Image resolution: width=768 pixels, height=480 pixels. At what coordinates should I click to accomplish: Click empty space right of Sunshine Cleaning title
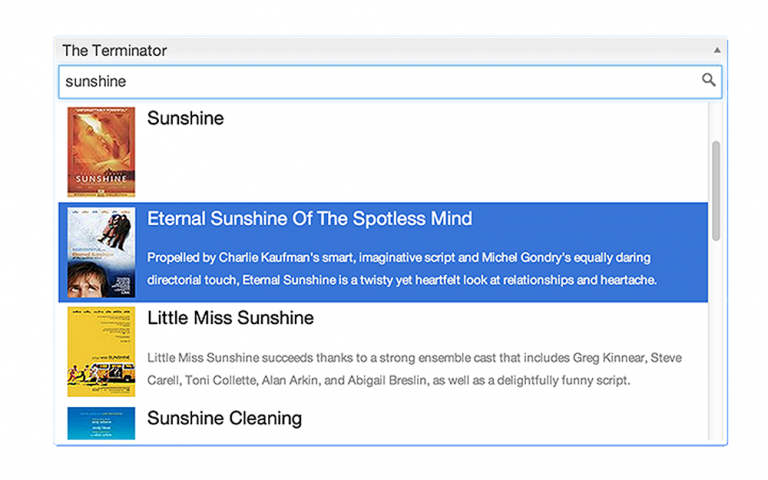500,418
